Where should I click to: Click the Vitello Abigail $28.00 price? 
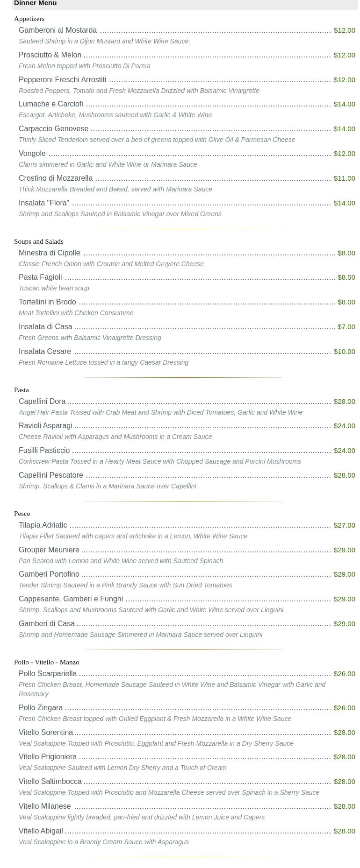[344, 831]
